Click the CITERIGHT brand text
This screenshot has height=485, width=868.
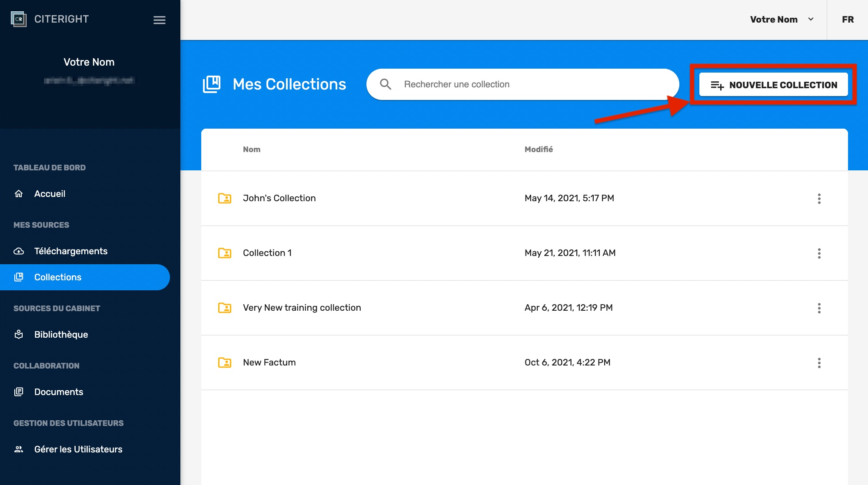[x=62, y=19]
